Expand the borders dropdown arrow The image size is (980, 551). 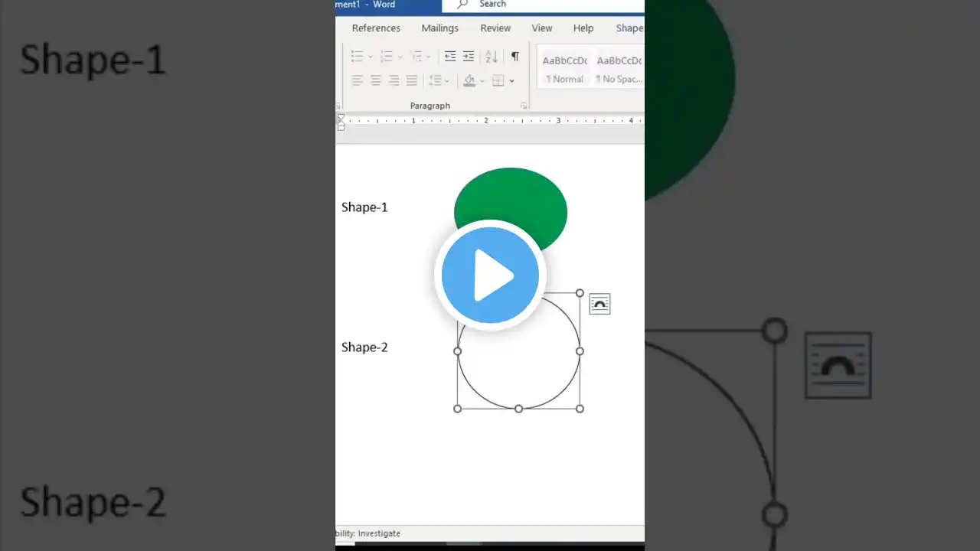click(511, 80)
